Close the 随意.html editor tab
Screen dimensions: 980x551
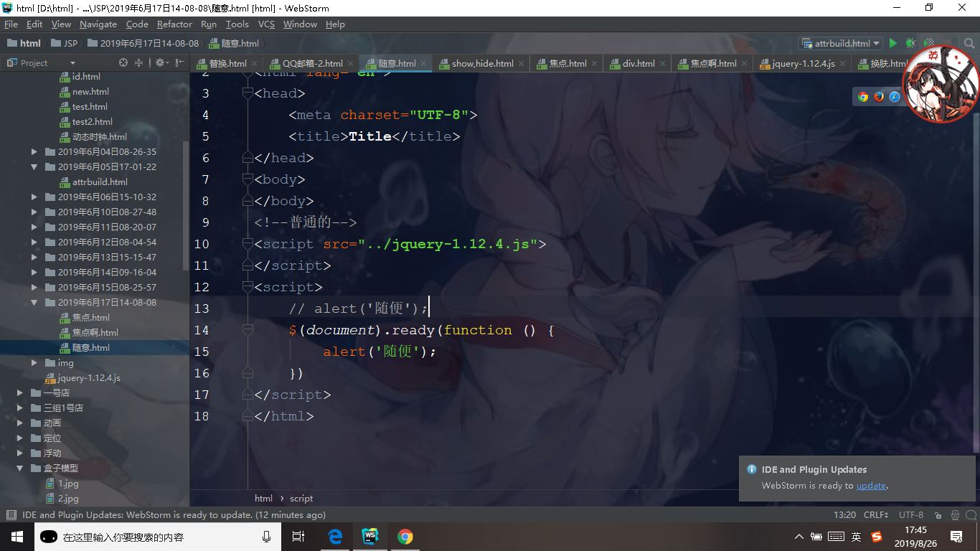tap(424, 64)
